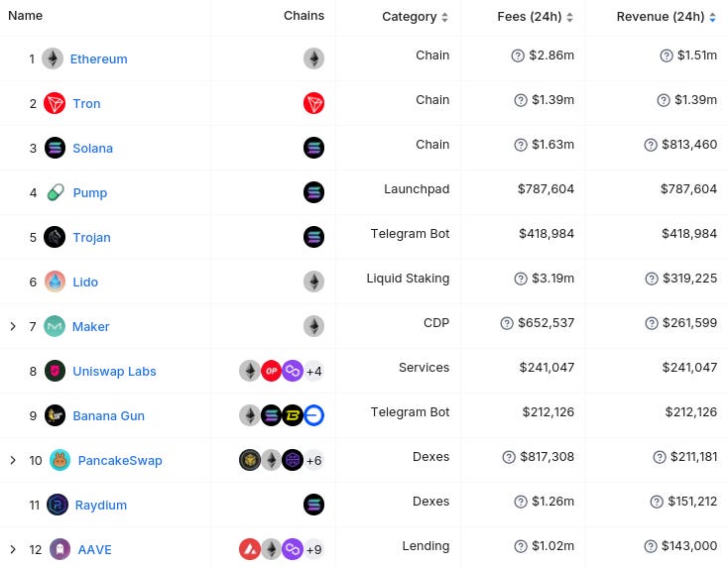Select Uniswap Labs fees $241,047
Image resolution: width=728 pixels, height=567 pixels.
tap(546, 367)
